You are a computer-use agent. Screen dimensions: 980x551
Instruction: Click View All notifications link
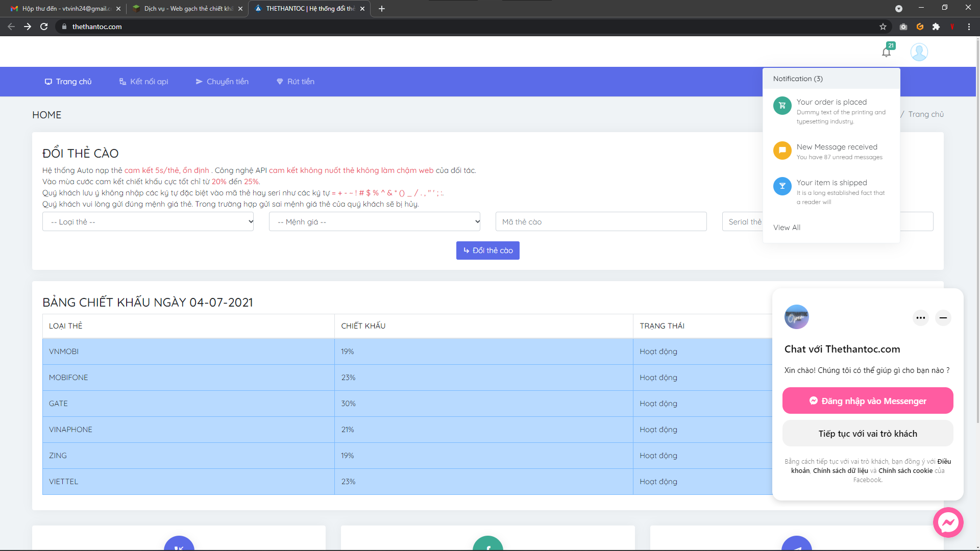(x=787, y=228)
